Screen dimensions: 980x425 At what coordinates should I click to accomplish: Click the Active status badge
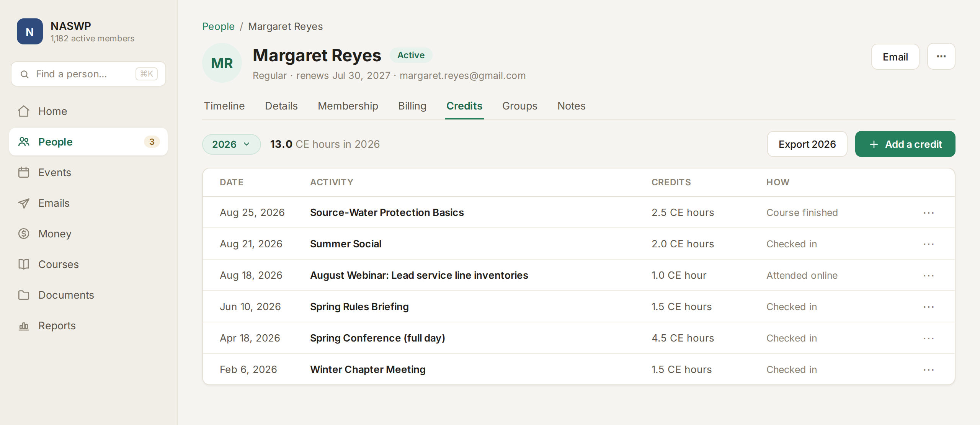tap(411, 55)
